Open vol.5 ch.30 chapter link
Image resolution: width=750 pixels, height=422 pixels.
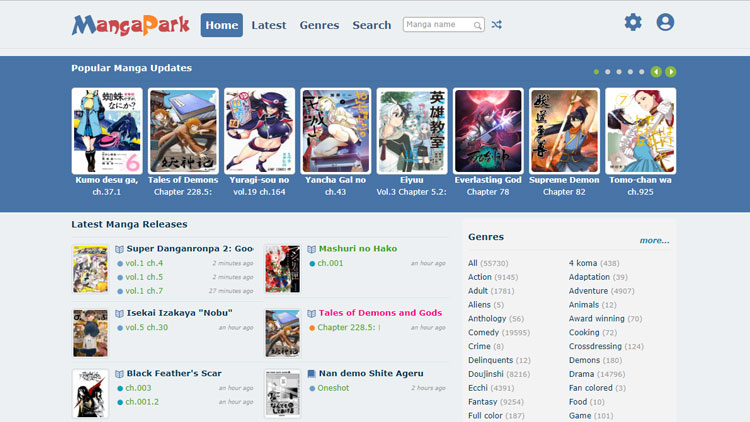click(x=146, y=328)
